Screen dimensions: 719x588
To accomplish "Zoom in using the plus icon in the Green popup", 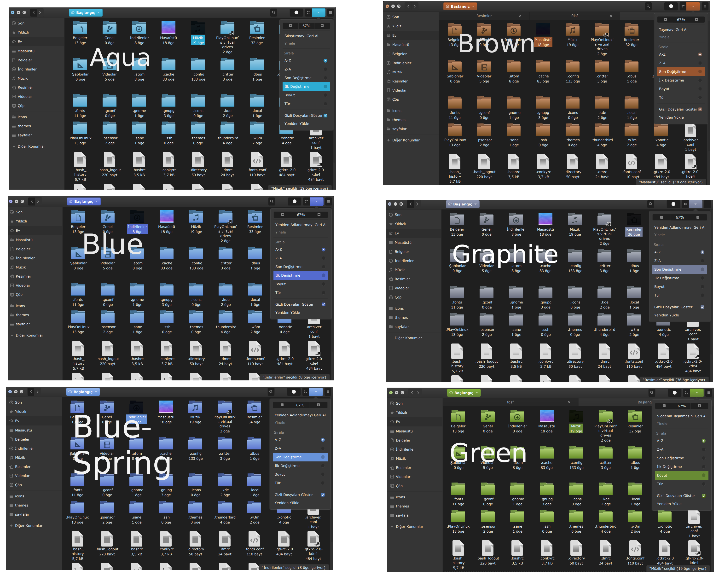I will tap(699, 406).
